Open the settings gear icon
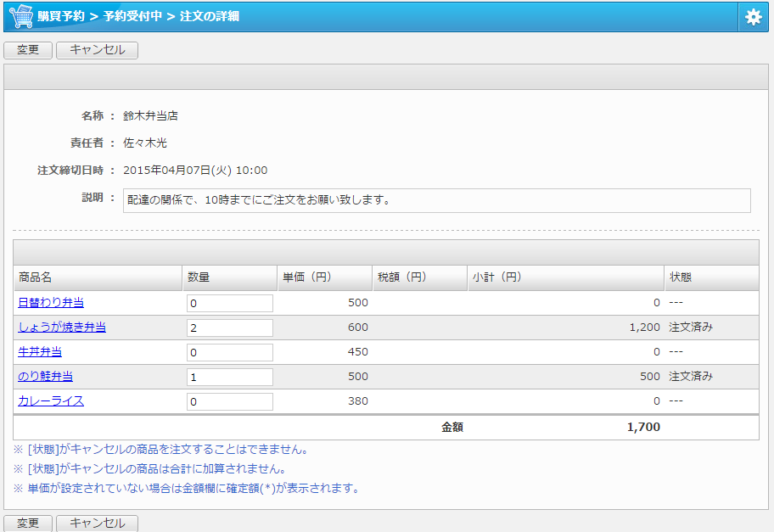The height and width of the screenshot is (532, 774). (753, 17)
